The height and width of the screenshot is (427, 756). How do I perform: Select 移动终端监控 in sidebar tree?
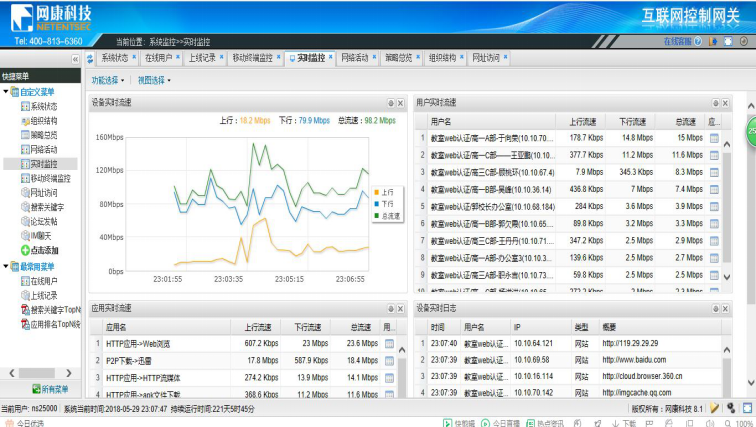50,178
